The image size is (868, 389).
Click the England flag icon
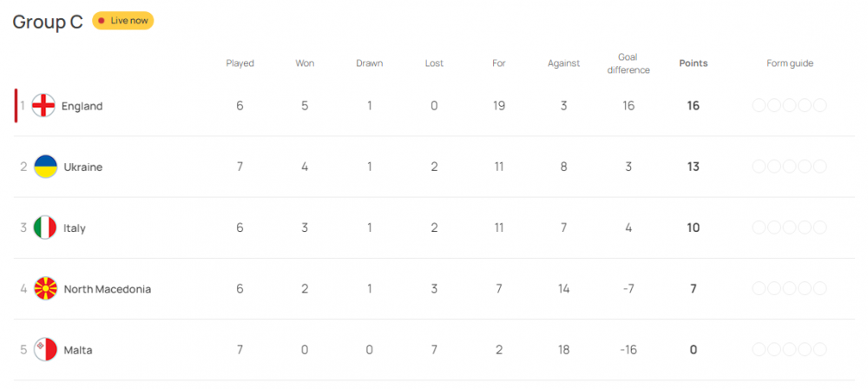[x=44, y=106]
